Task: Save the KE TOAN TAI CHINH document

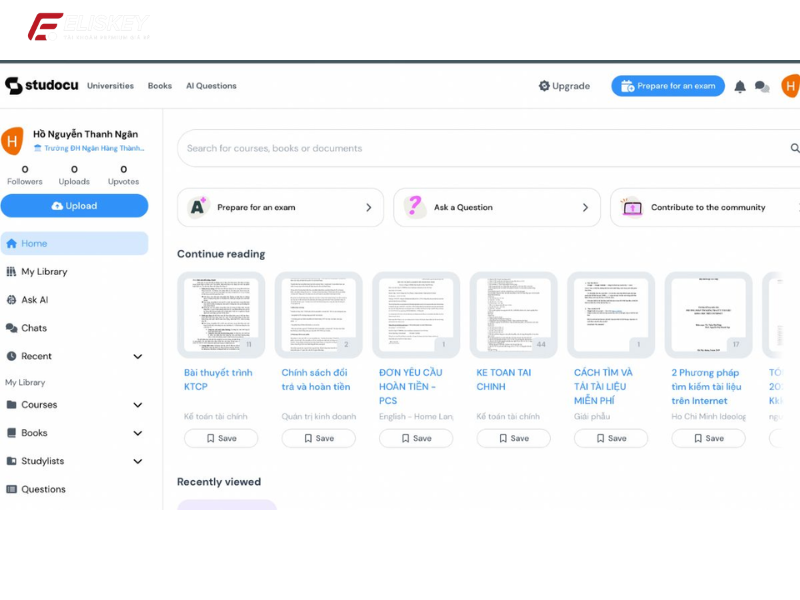Action: tap(513, 438)
